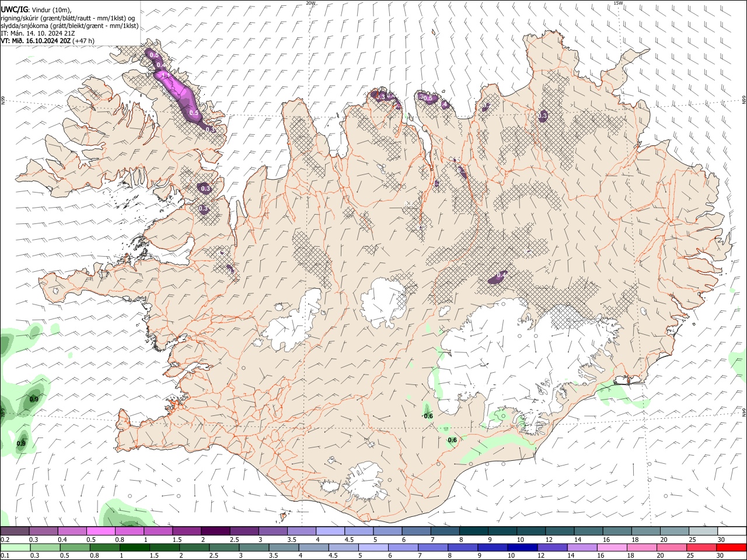
Task: Click the white upper swatch after 30
Action: pyautogui.click(x=732, y=531)
